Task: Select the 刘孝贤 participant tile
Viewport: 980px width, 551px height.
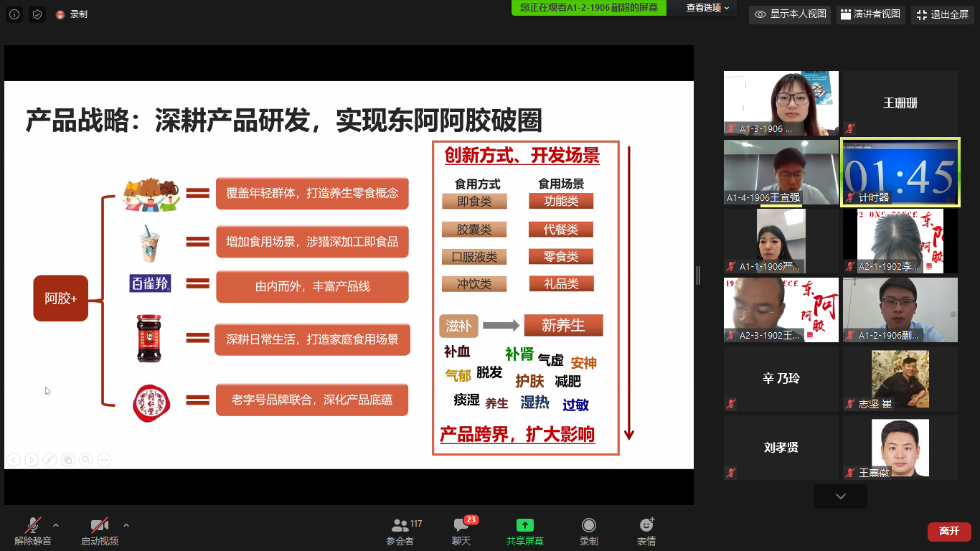Action: point(781,448)
